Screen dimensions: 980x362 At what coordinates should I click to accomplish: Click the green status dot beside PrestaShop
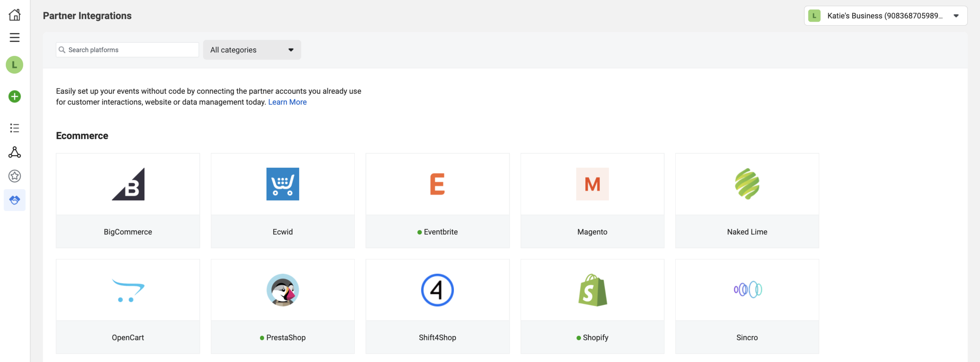tap(262, 338)
